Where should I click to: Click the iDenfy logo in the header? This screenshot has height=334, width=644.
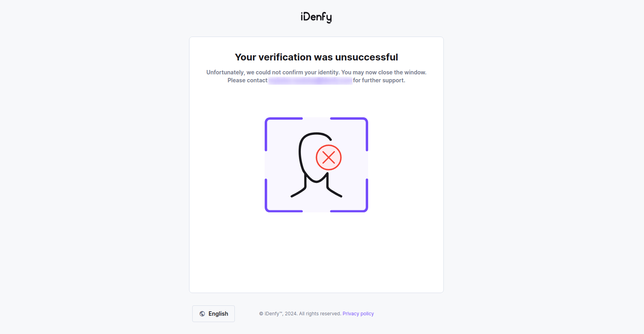pos(316,17)
